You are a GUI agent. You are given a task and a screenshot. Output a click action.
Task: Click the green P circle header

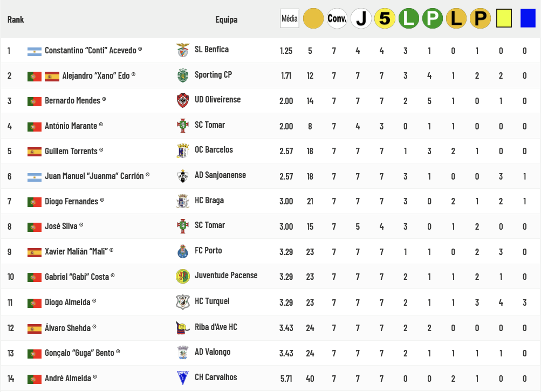pyautogui.click(x=432, y=19)
